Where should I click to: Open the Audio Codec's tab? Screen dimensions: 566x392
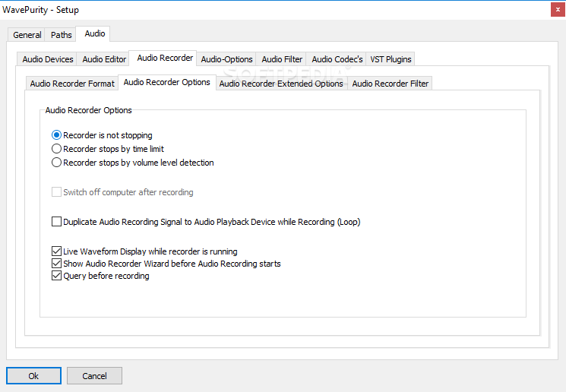click(337, 59)
